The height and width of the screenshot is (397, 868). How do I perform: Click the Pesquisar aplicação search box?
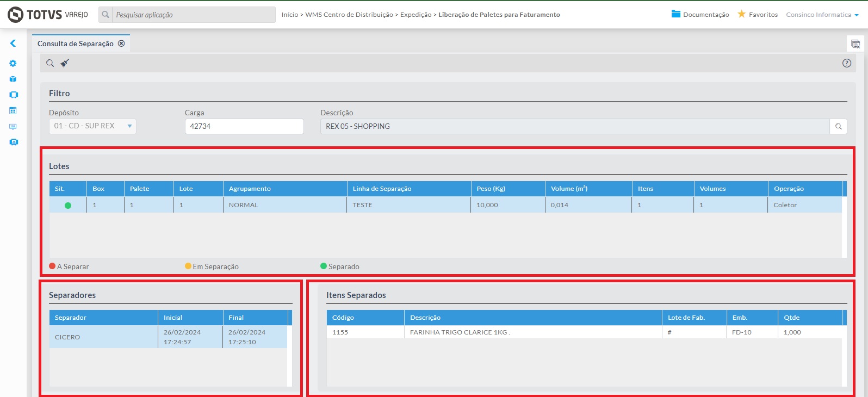coord(193,15)
